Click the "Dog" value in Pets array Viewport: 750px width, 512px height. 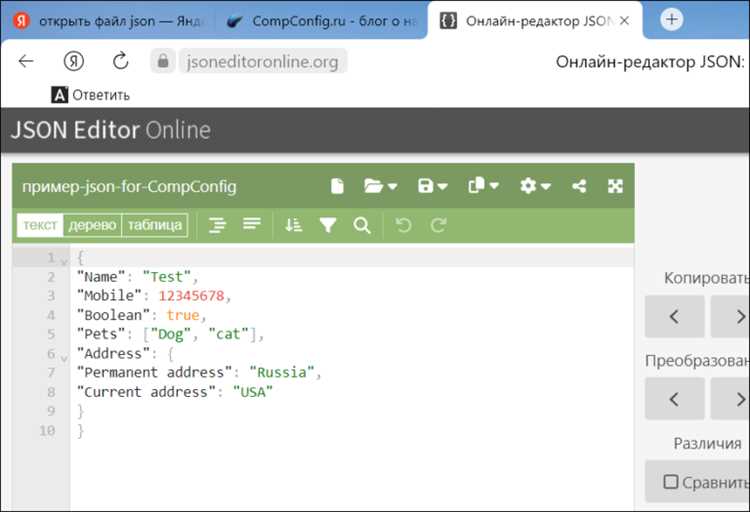[x=171, y=334]
